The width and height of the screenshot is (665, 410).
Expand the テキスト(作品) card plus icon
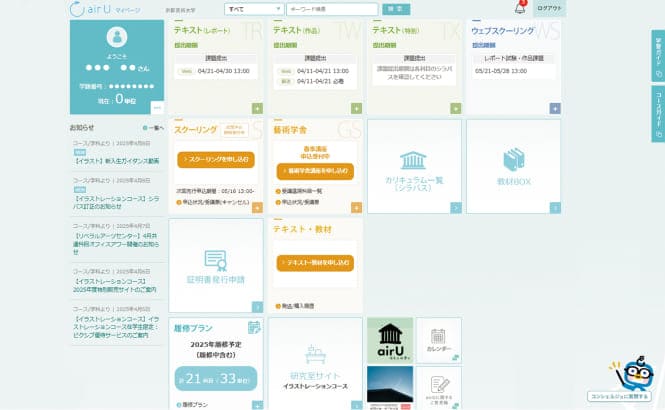point(357,109)
